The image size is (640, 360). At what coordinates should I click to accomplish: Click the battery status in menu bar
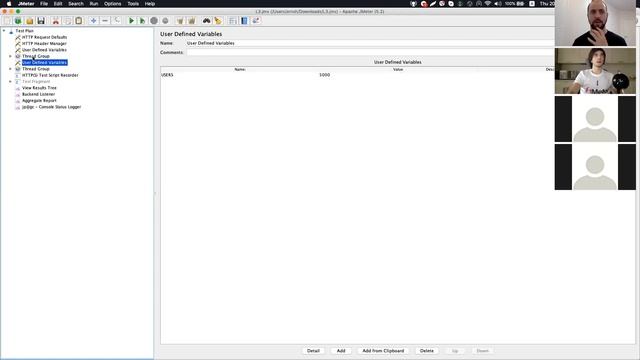514,4
